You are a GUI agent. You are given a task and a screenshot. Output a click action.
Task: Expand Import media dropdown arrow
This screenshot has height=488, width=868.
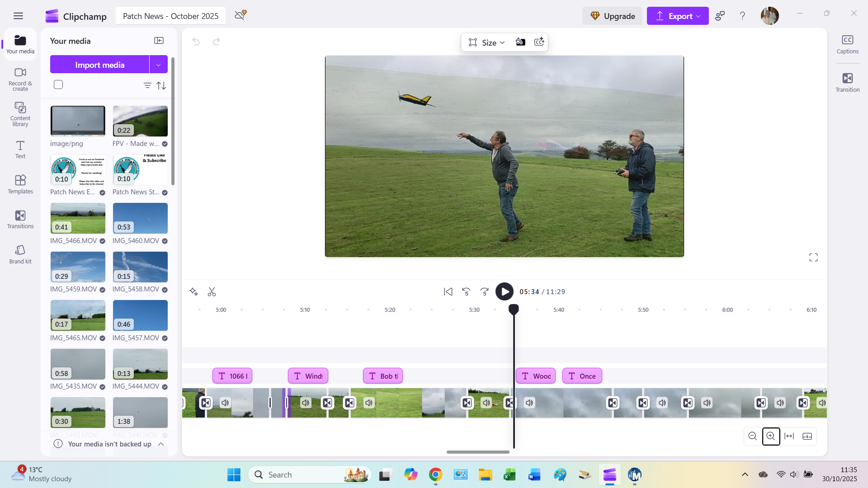158,65
